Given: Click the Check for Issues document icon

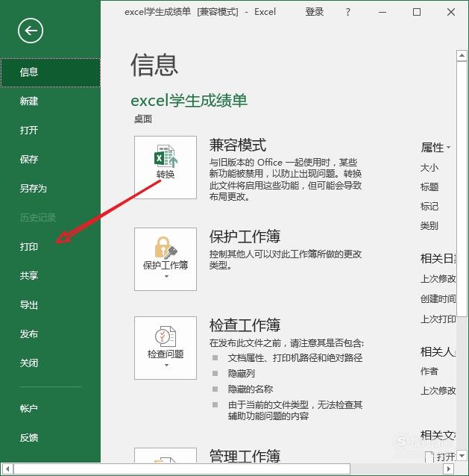Looking at the screenshot, I should [166, 336].
